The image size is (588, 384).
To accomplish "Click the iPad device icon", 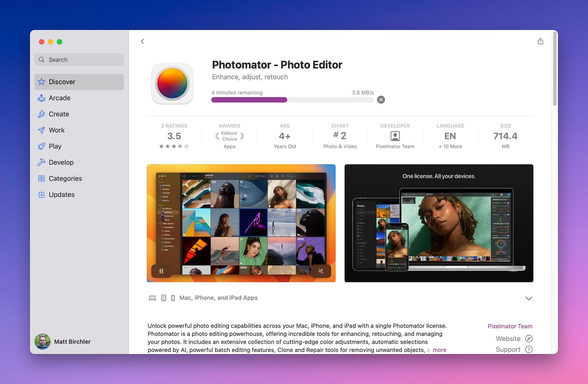I will 164,298.
